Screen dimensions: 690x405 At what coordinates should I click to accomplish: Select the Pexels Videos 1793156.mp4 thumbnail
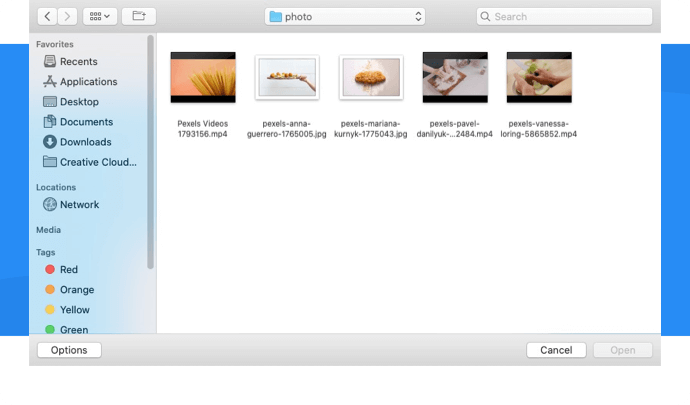tap(203, 77)
